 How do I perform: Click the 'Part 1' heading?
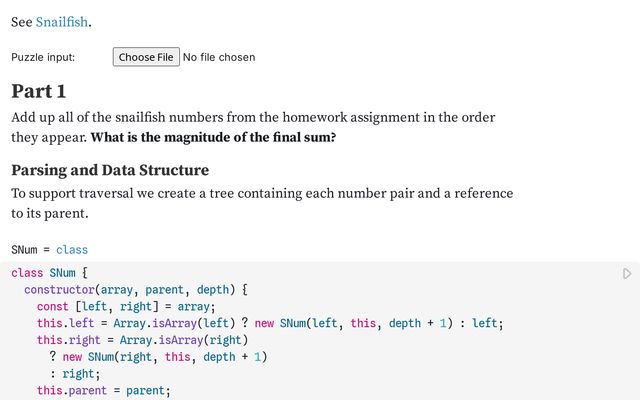39,91
